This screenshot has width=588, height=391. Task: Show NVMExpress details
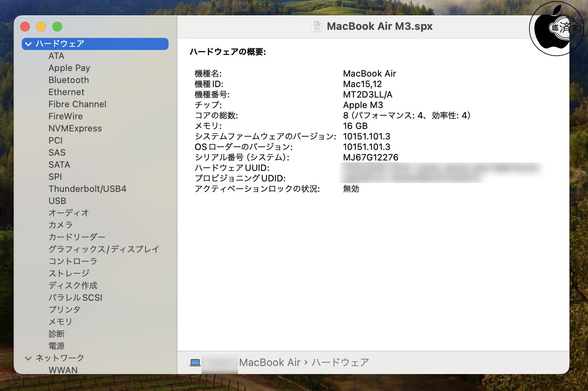pyautogui.click(x=75, y=129)
